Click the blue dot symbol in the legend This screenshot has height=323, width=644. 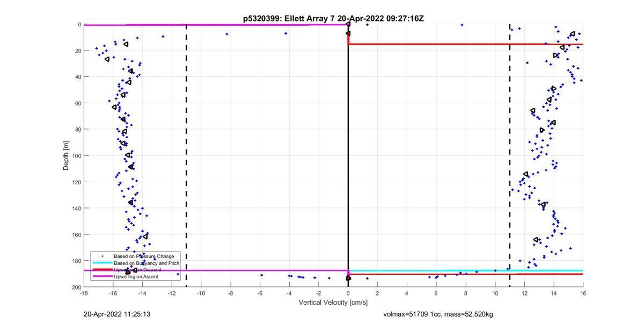coord(102,256)
